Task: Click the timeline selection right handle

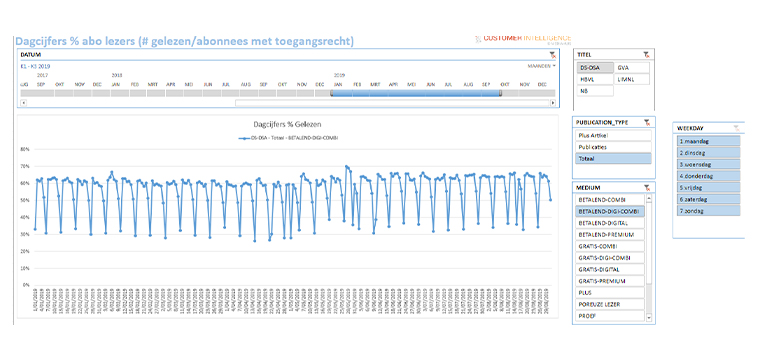Action: [x=501, y=93]
